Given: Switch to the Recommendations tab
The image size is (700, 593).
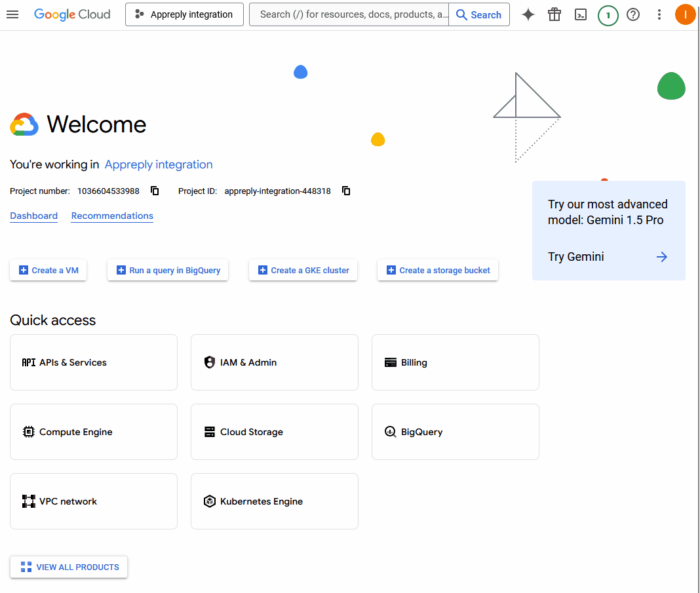Looking at the screenshot, I should [112, 216].
